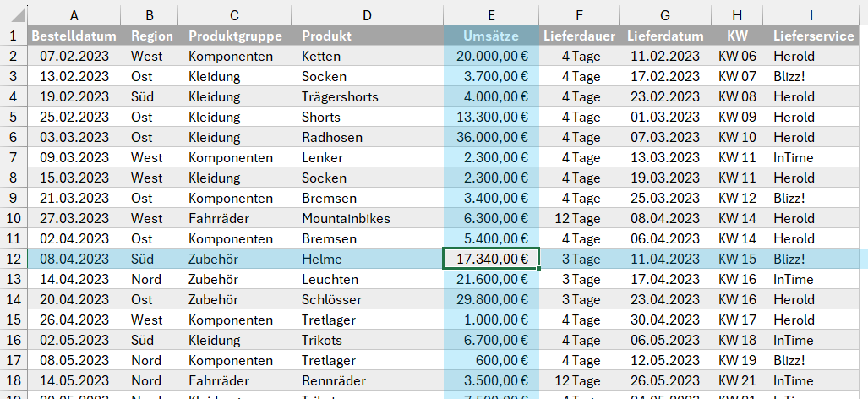Viewport: 868px width, 399px height.
Task: Click the Lieferdauer header cell
Action: (x=579, y=36)
